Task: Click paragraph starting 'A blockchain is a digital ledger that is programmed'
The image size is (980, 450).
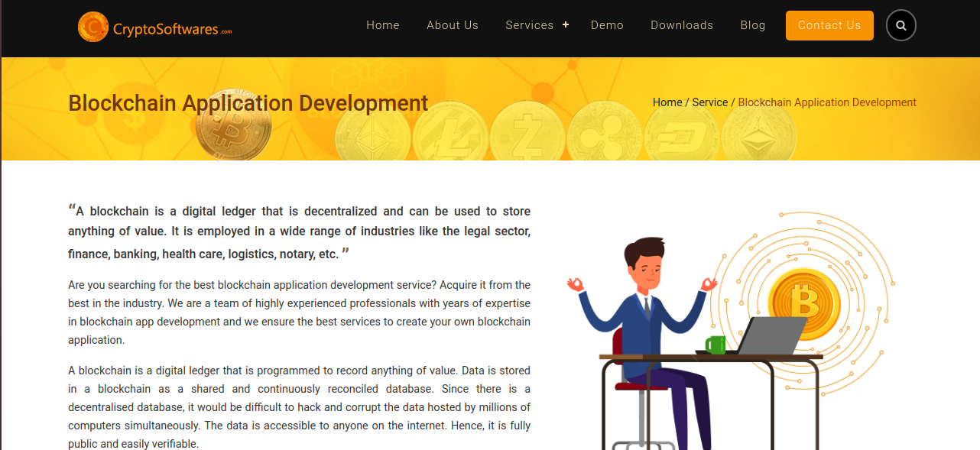Action: pos(299,407)
